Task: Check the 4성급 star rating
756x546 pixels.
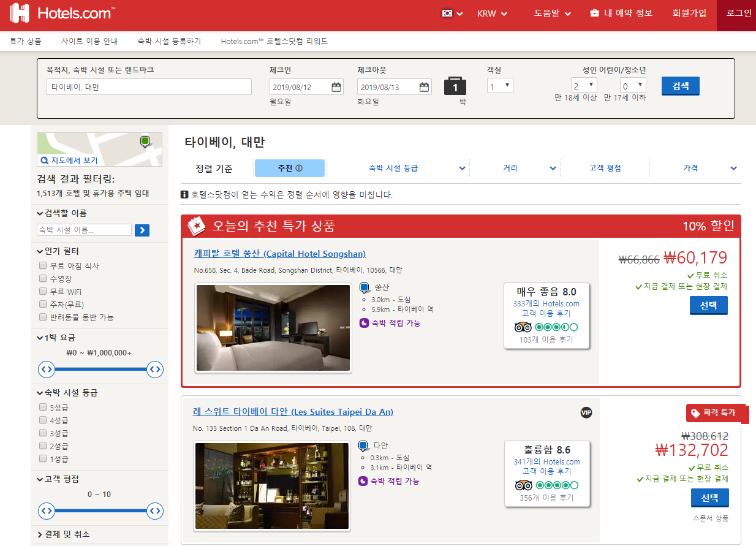Action: click(43, 420)
